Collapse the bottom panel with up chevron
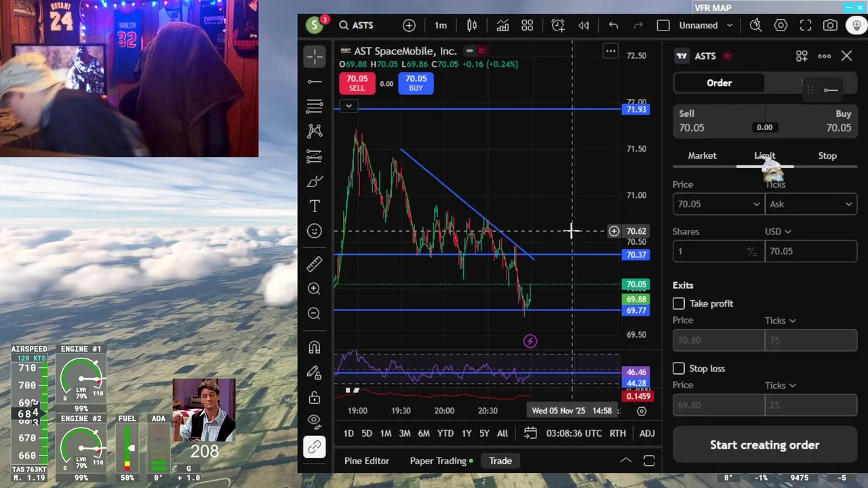This screenshot has width=868, height=488. pos(625,461)
